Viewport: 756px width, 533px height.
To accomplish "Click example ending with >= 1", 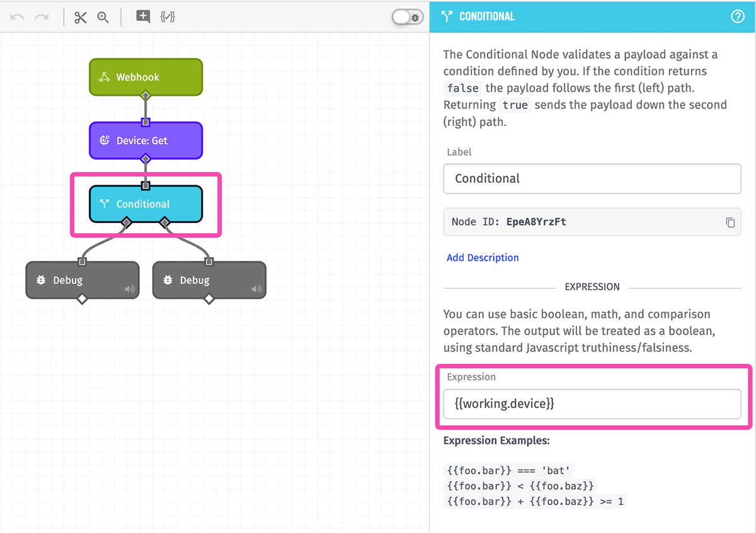I will (x=535, y=501).
